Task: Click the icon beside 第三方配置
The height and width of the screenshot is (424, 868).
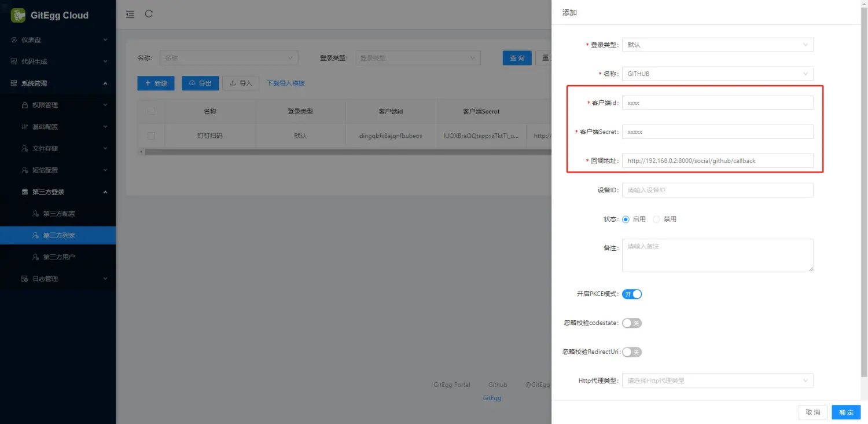Action: 36,214
